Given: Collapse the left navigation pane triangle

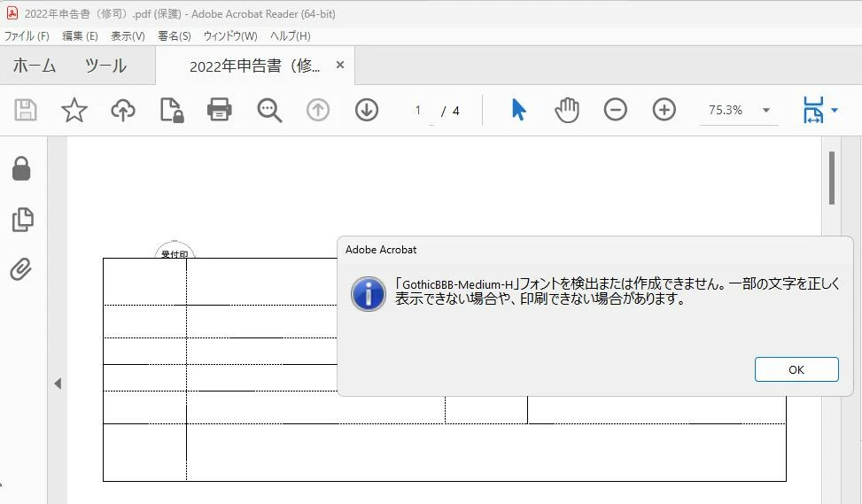Looking at the screenshot, I should coord(58,383).
